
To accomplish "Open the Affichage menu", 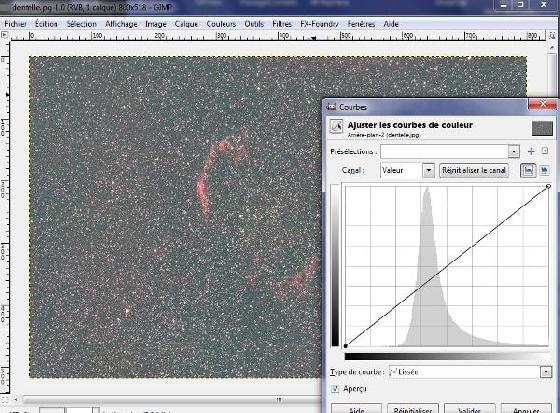I will (121, 24).
